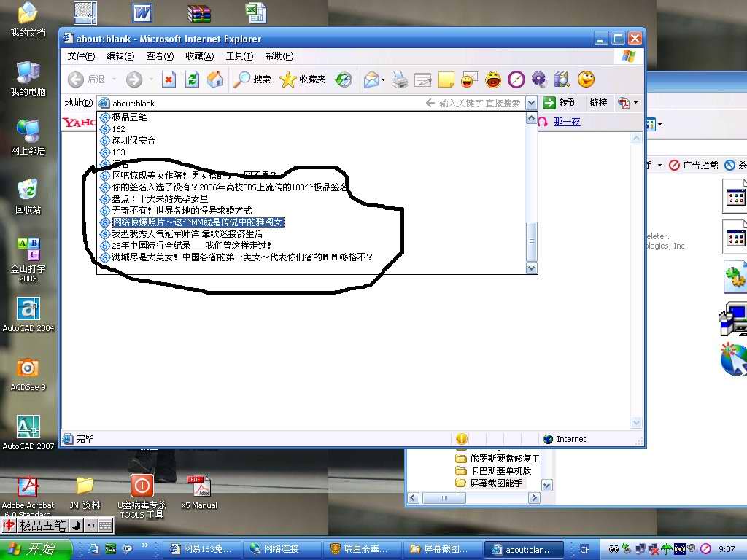The image size is (747, 560).
Task: Click the 中 Chinese/English toggle on IME bar
Action: click(9, 526)
